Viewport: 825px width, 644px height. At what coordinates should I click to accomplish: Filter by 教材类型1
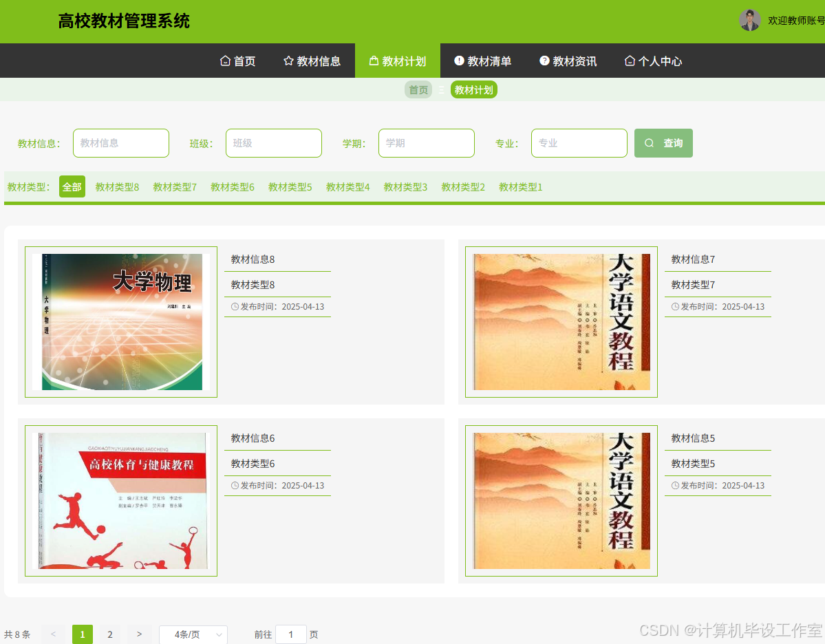520,186
